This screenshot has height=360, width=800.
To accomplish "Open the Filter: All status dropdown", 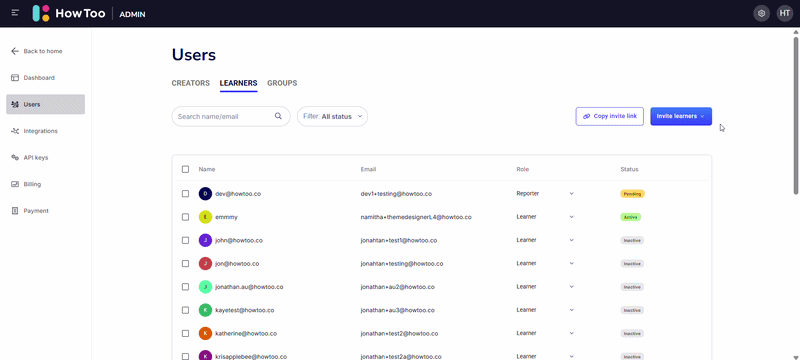I will pyautogui.click(x=332, y=116).
